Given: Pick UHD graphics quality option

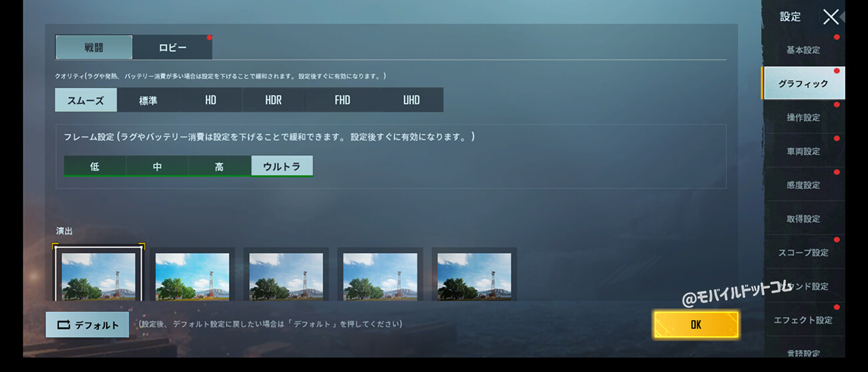Looking at the screenshot, I should pos(411,100).
